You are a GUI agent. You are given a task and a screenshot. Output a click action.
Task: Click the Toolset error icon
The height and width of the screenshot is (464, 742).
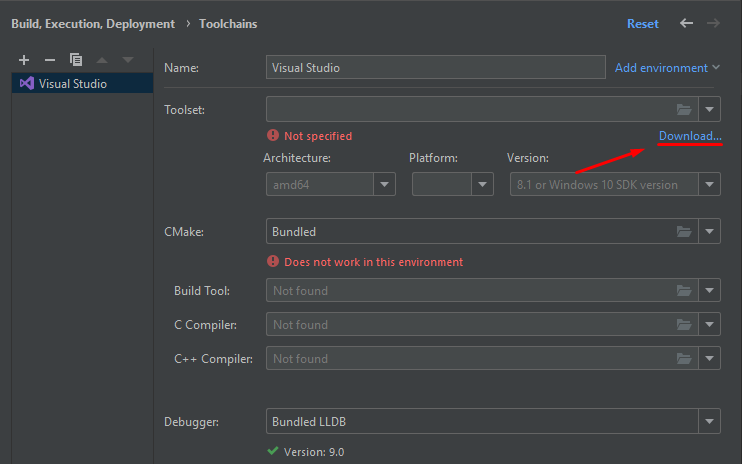273,135
